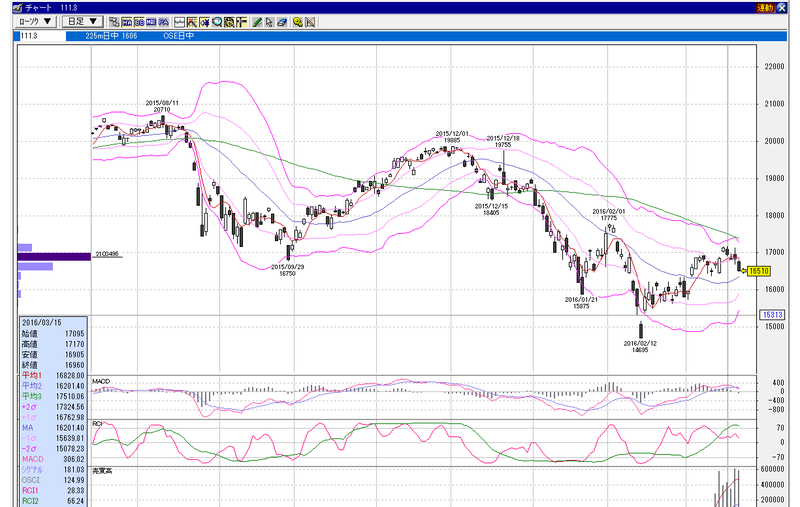The image size is (800, 507).
Task: Click the line chart panel icon after PA
Action: click(x=179, y=22)
